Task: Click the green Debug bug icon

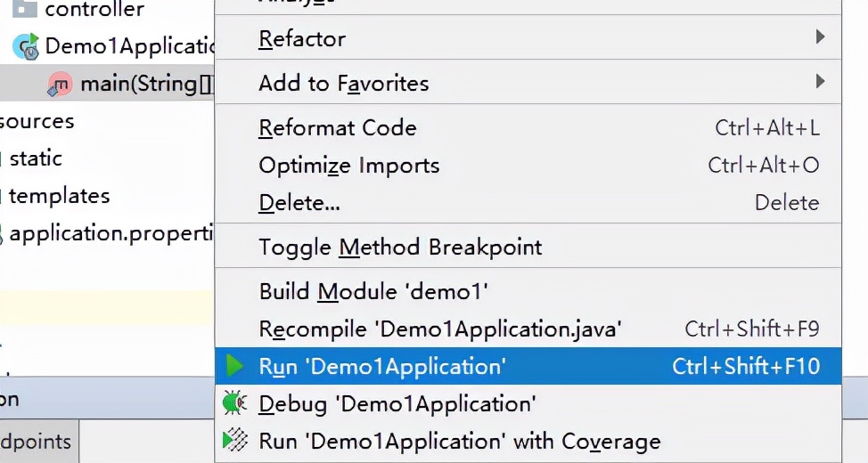Action: pos(234,403)
